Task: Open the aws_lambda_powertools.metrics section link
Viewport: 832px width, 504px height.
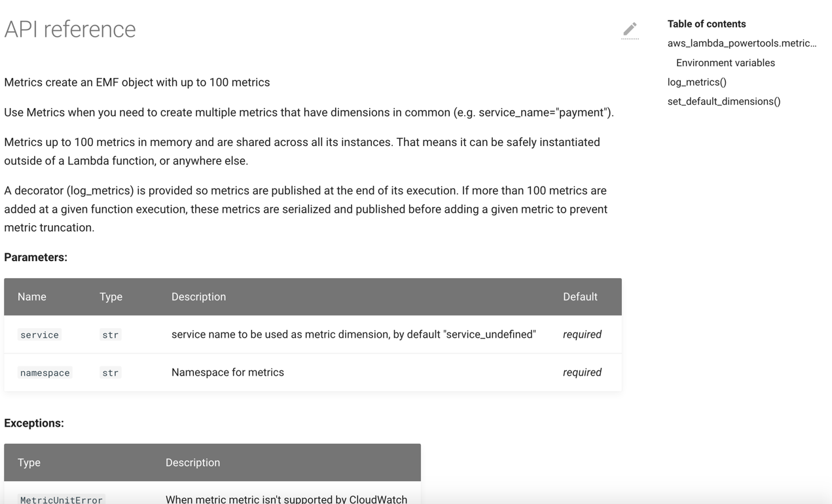Action: click(x=742, y=43)
